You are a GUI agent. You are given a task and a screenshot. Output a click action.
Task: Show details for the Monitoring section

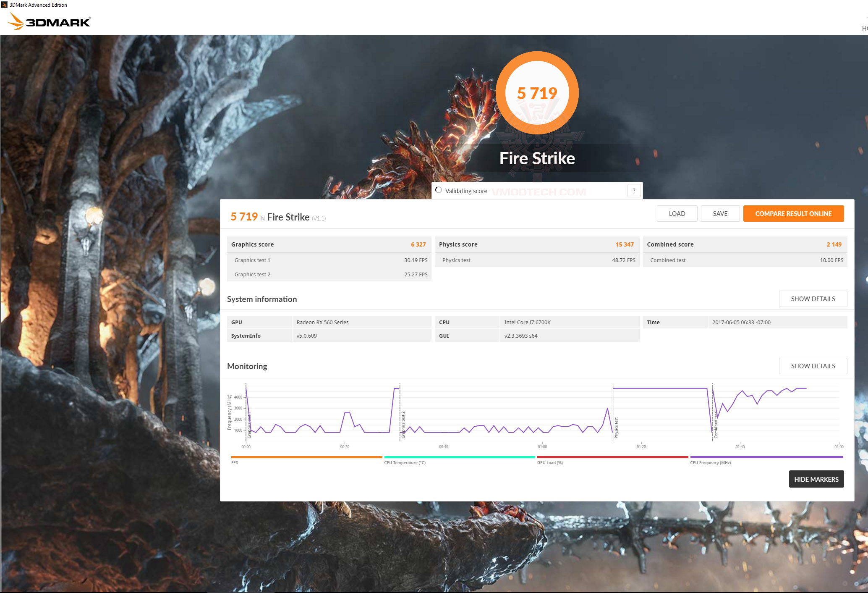click(x=813, y=366)
